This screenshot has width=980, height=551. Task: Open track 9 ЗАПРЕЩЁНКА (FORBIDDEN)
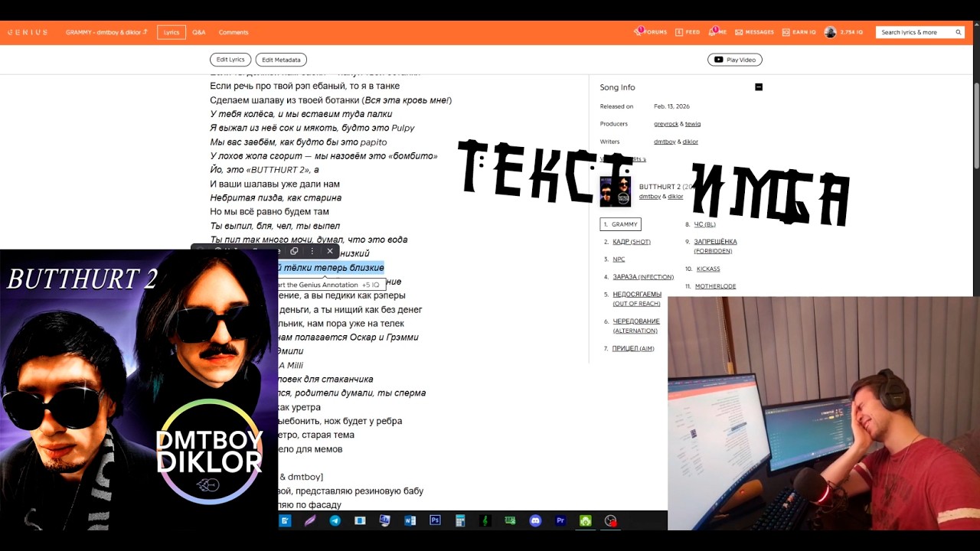pyautogui.click(x=715, y=246)
